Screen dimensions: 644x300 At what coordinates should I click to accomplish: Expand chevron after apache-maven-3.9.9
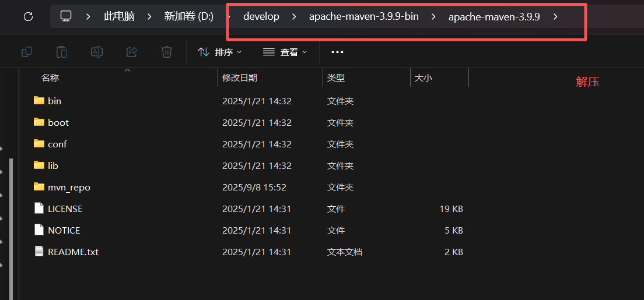555,17
